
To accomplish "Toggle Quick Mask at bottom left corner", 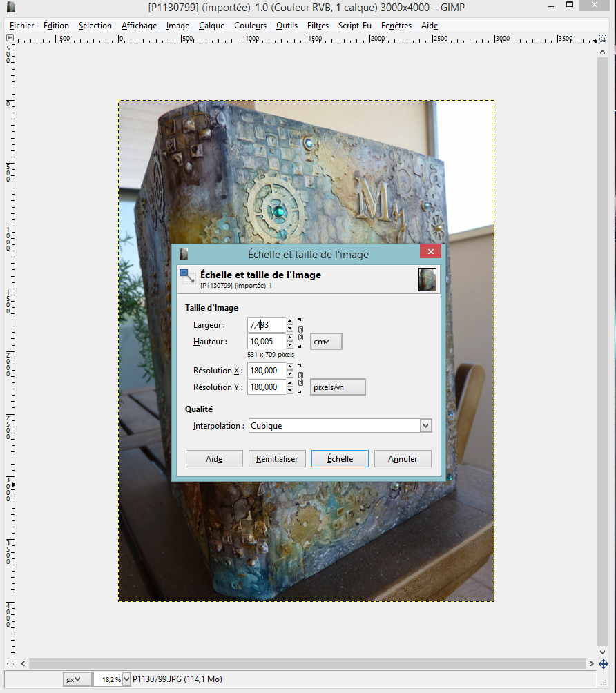I will [x=10, y=663].
